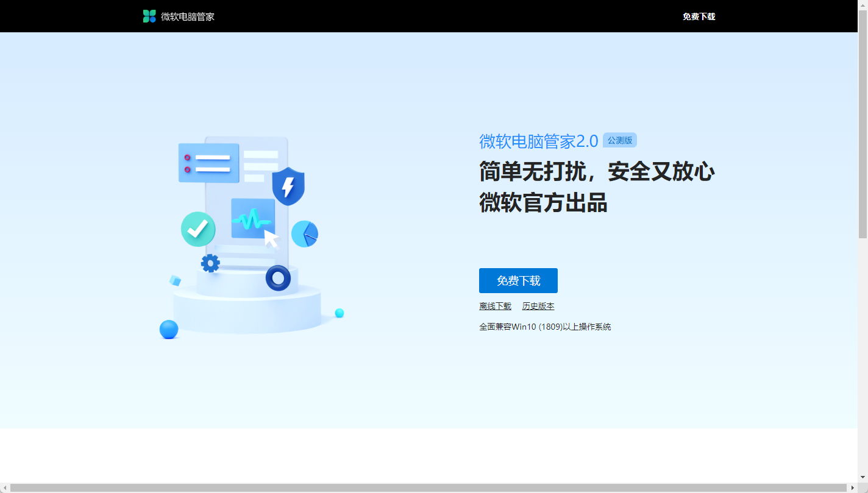The height and width of the screenshot is (493, 868).
Task: Click the scroll-left arrow of the horizontal scrollbar
Action: [4, 488]
